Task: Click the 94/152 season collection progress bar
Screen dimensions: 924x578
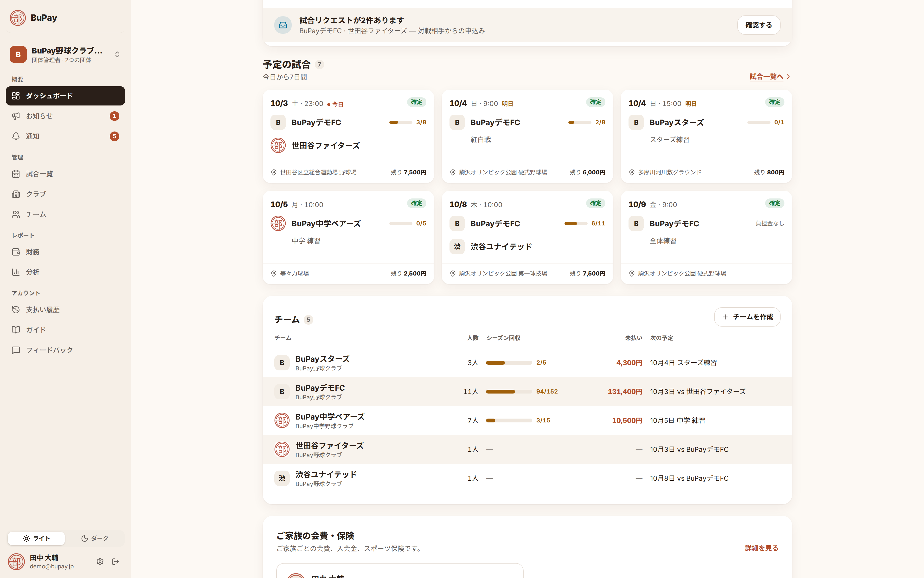Action: [509, 391]
